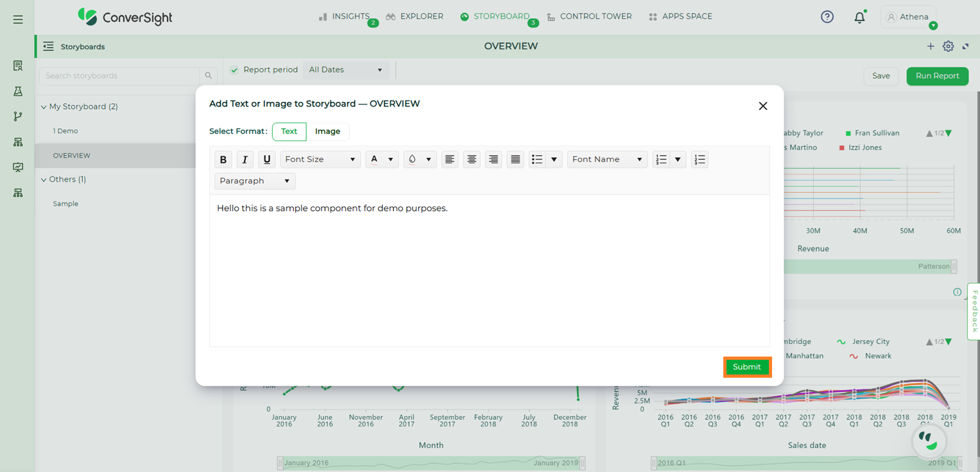Apply bulleted list formatting
This screenshot has height=472, width=980.
pos(537,160)
